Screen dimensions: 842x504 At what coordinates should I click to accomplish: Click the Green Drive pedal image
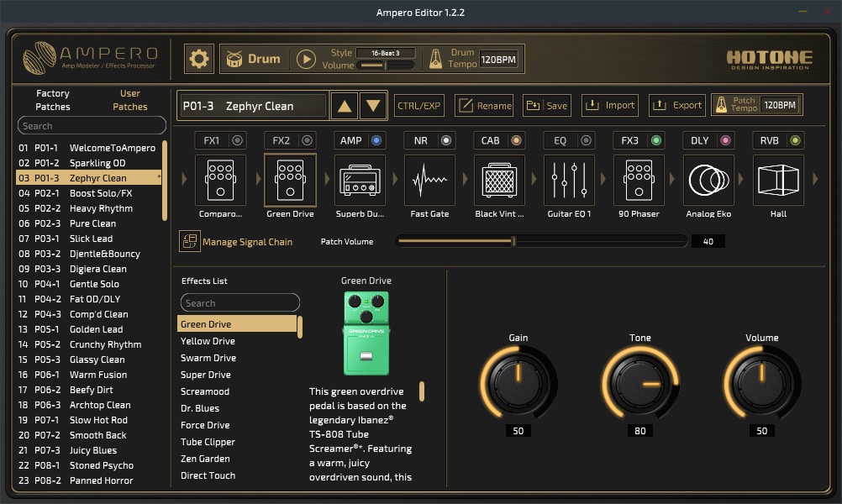point(366,333)
